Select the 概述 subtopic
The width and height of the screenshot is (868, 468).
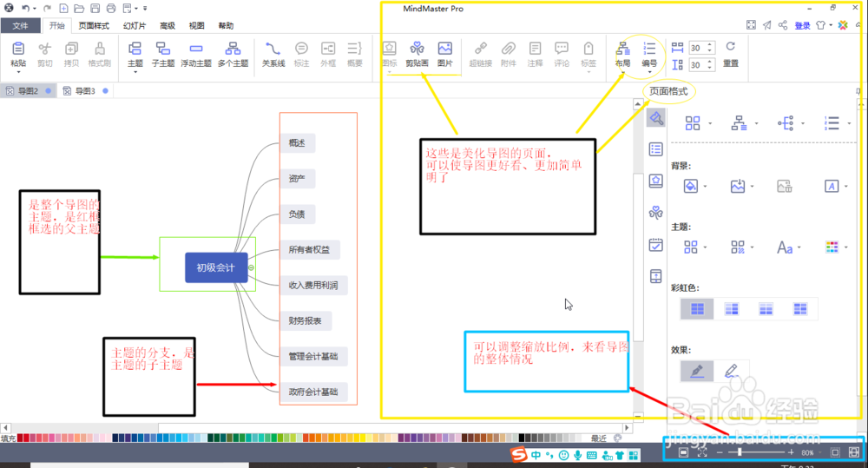297,143
